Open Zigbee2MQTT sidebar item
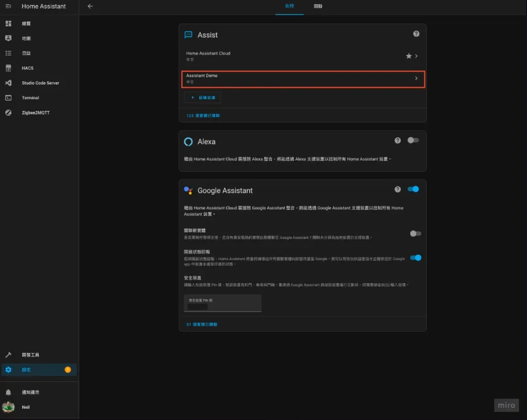 coord(36,113)
